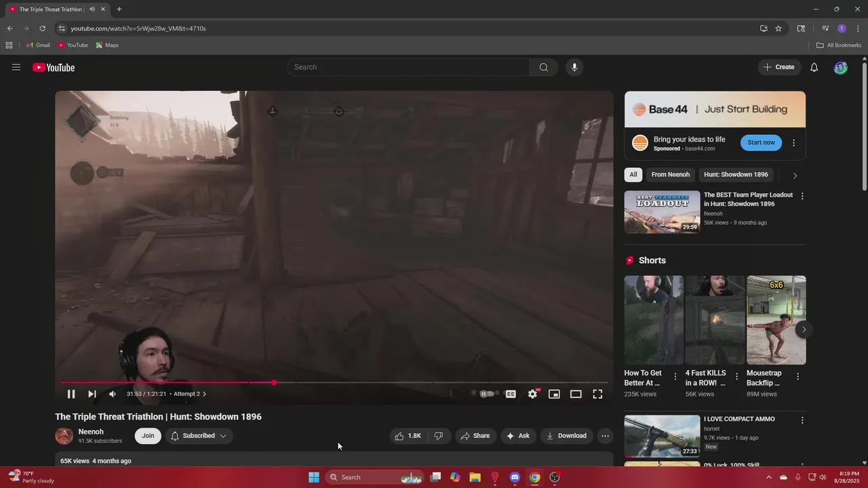868x488 pixels.
Task: Open video player settings gear
Action: coord(533,394)
